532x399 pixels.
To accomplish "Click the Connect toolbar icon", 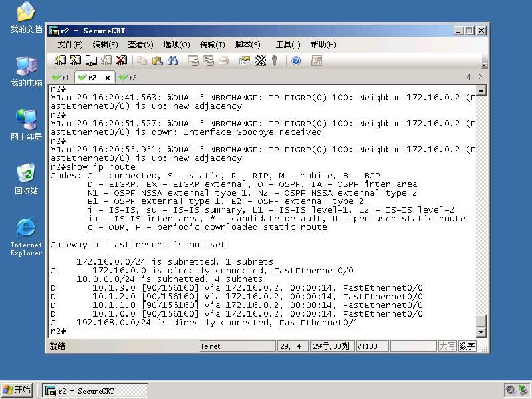I will coord(61,61).
